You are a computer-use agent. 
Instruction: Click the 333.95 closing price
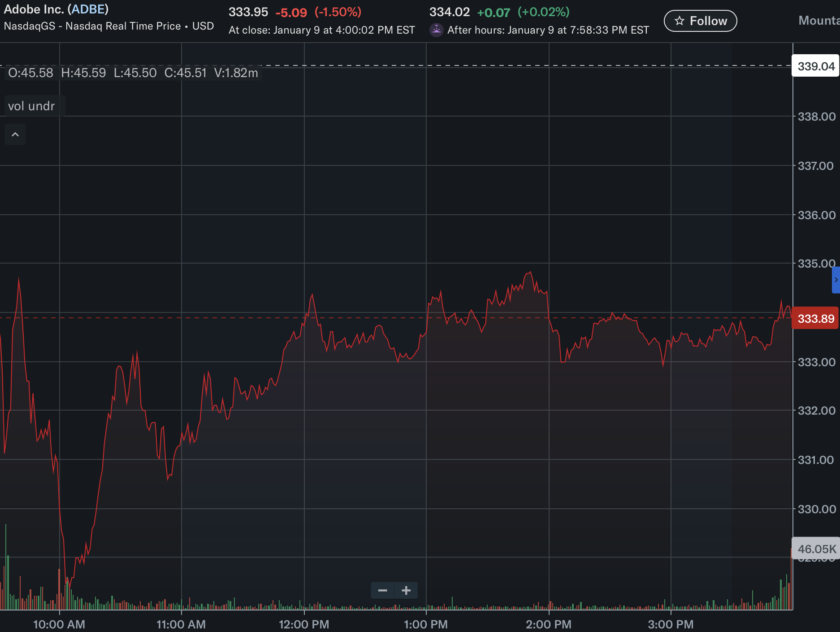248,12
